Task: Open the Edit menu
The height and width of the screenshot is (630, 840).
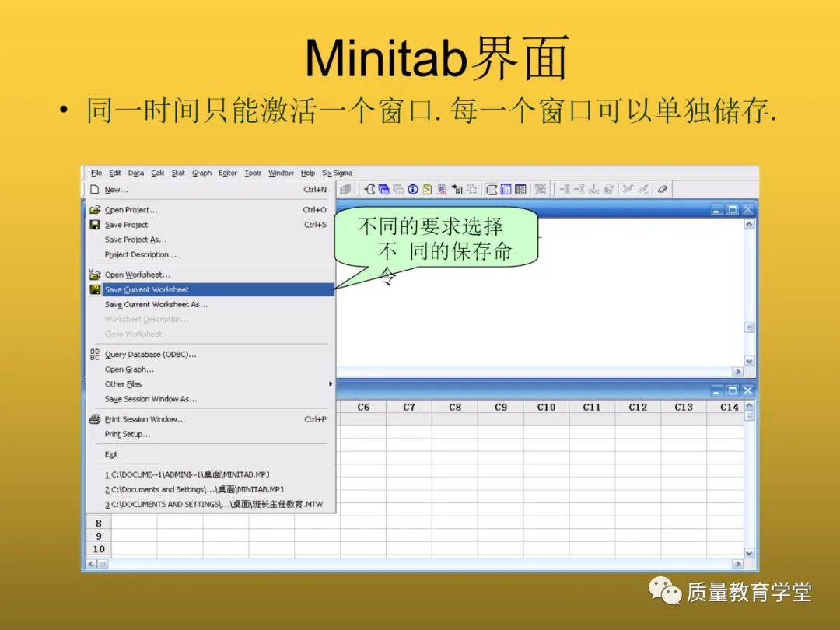Action: [114, 173]
